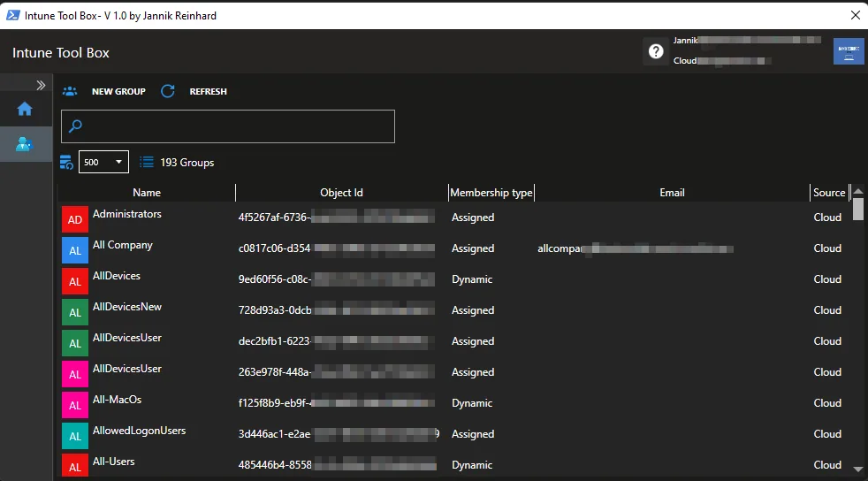Click the AD badge for Administrators
This screenshot has height=481, width=868.
[x=75, y=220]
